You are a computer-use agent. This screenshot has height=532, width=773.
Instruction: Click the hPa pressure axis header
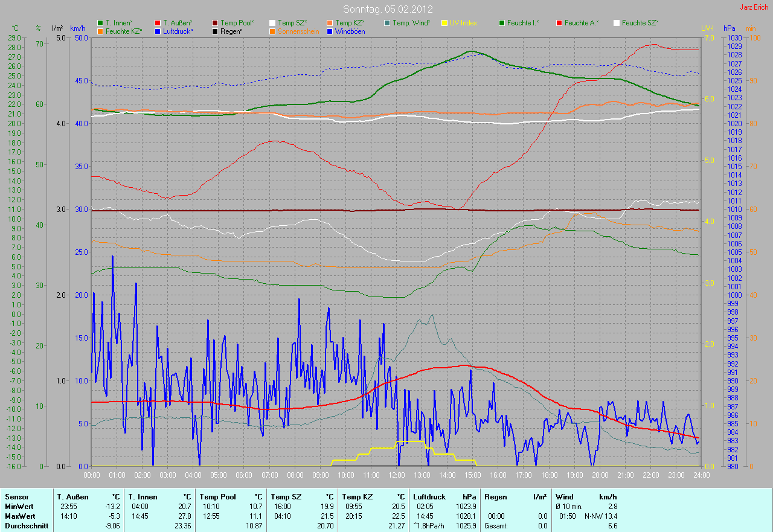pos(730,28)
